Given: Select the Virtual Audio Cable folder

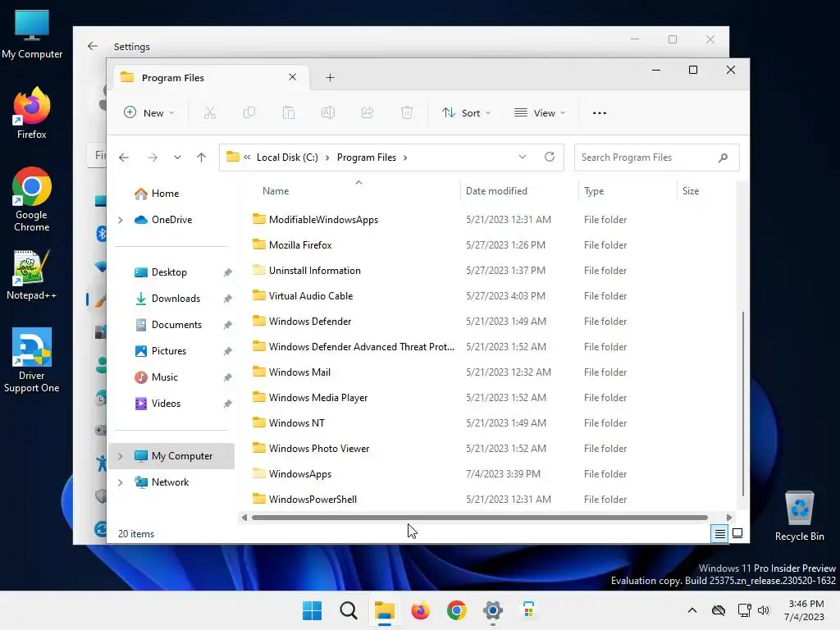Looking at the screenshot, I should [x=311, y=295].
